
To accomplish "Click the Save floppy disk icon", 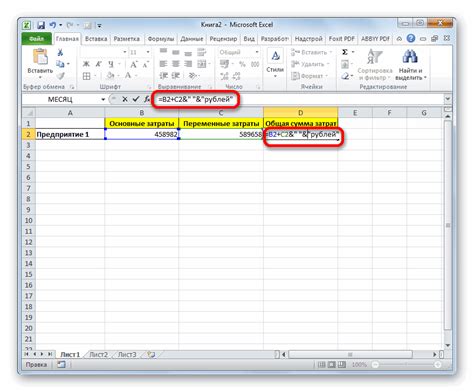I will point(41,25).
